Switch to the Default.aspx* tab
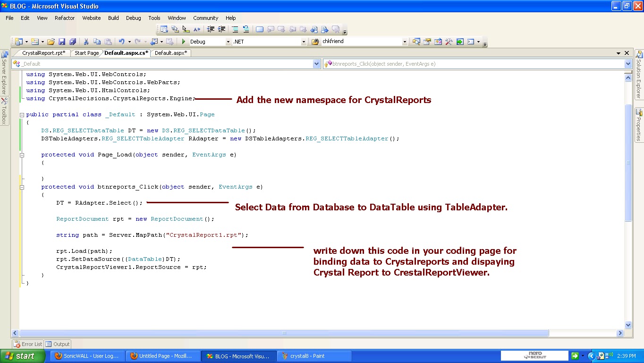The image size is (644, 363). point(170,53)
